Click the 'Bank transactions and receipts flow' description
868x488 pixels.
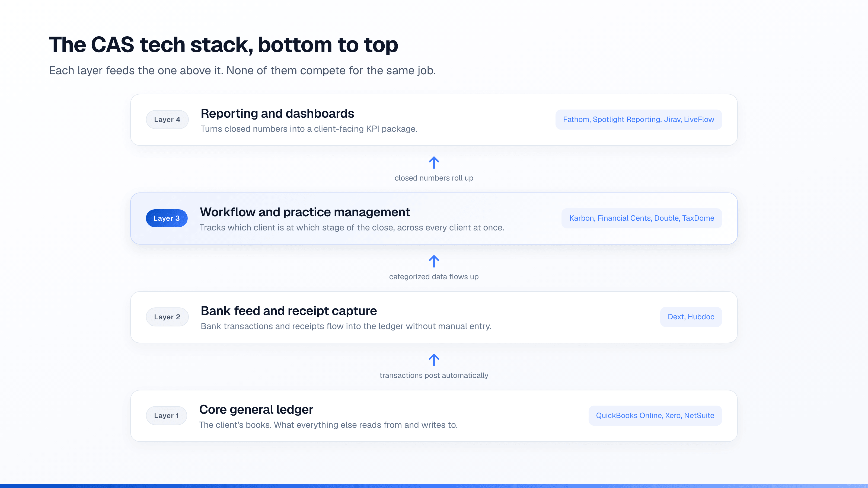tap(346, 326)
